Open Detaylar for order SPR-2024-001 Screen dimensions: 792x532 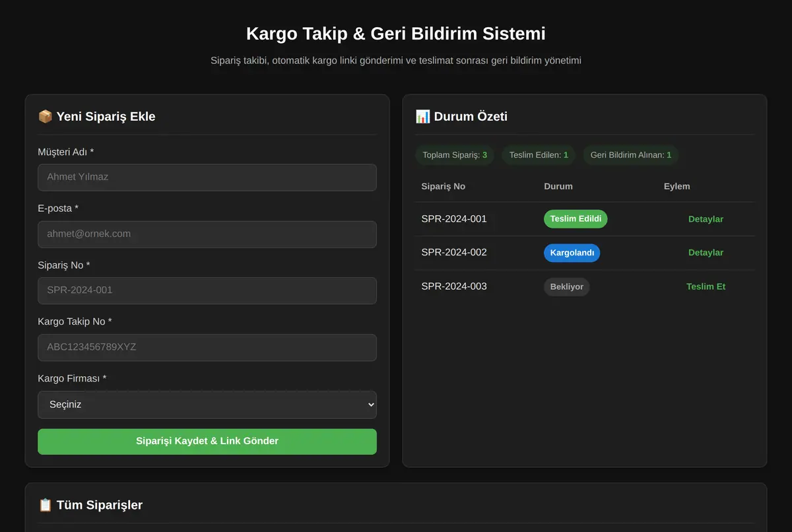pos(706,219)
